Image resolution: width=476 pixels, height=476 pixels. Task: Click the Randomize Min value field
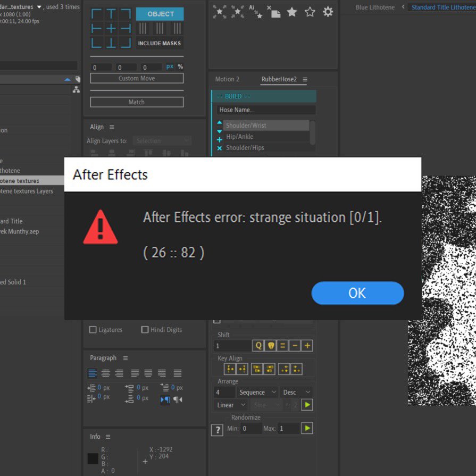(x=252, y=428)
